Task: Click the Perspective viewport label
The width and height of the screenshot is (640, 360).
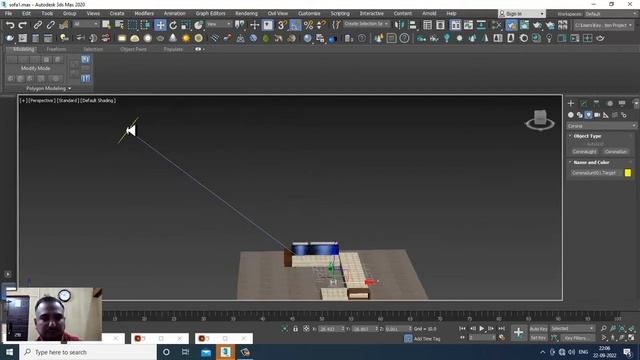Action: (42, 100)
